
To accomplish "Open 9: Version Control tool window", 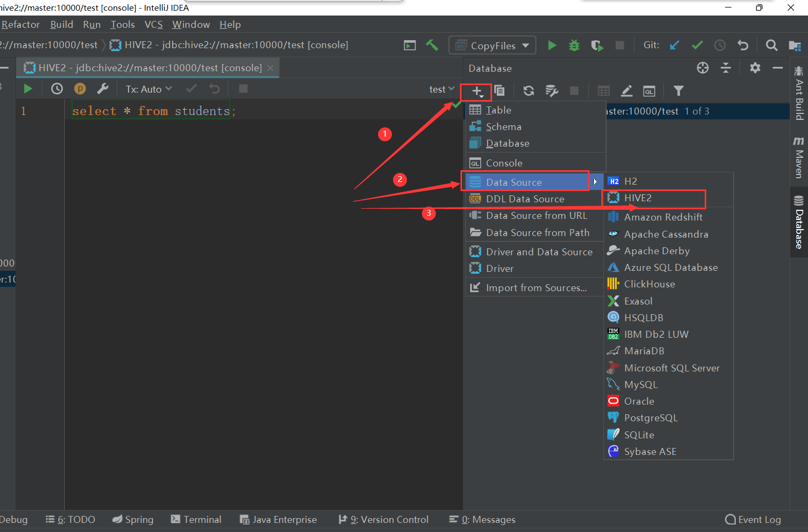I will pyautogui.click(x=383, y=519).
